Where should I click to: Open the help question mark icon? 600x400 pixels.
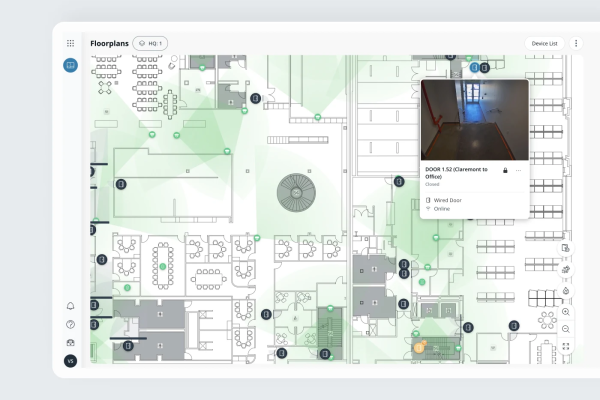70,325
